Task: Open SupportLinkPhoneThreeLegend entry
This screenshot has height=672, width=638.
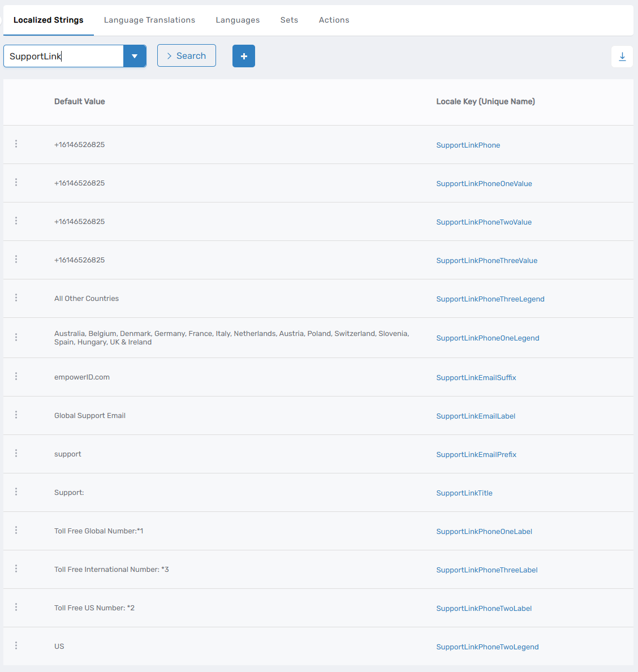Action: [490, 299]
